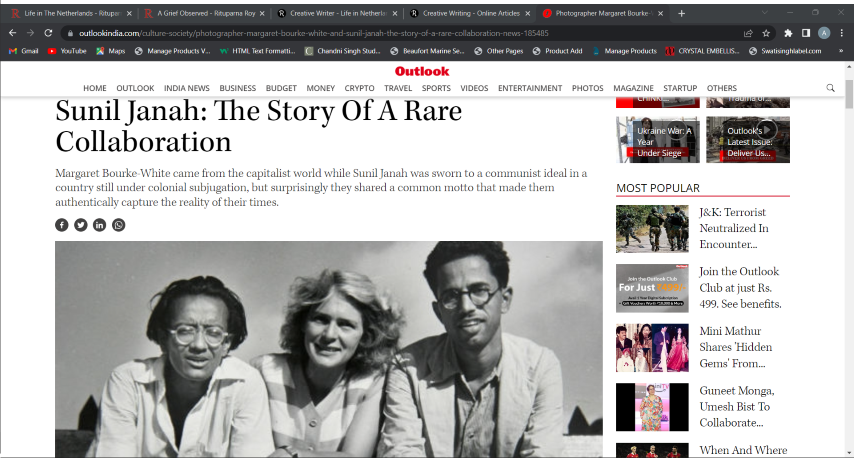Show more bookmarks with the double chevron

point(841,51)
